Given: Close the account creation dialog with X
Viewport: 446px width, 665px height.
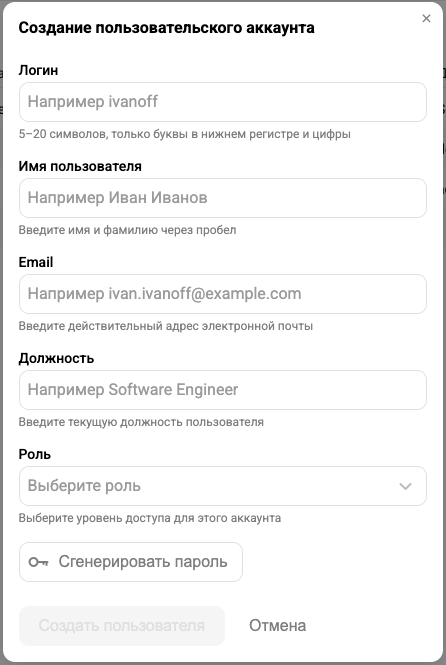Looking at the screenshot, I should tap(426, 18).
